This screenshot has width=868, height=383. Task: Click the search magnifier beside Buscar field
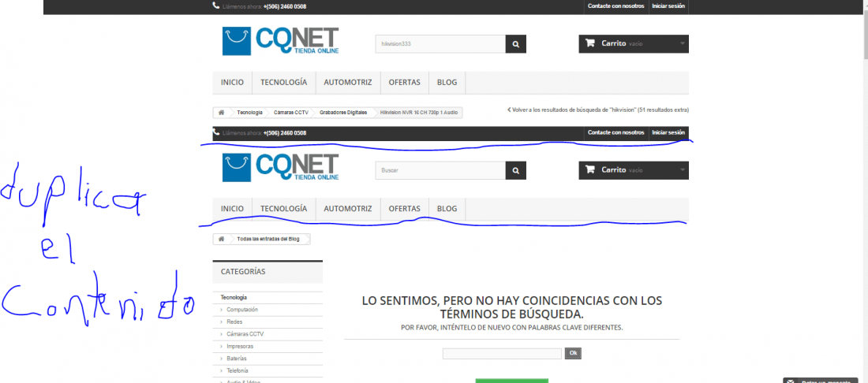[516, 171]
